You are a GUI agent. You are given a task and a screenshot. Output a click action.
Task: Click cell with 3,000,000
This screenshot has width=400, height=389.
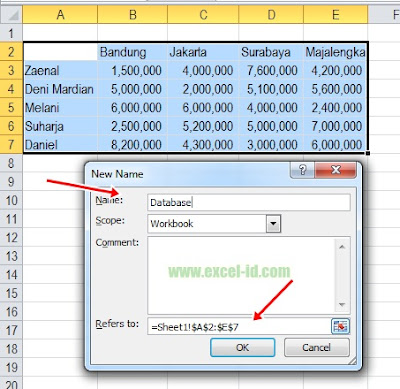(271, 144)
